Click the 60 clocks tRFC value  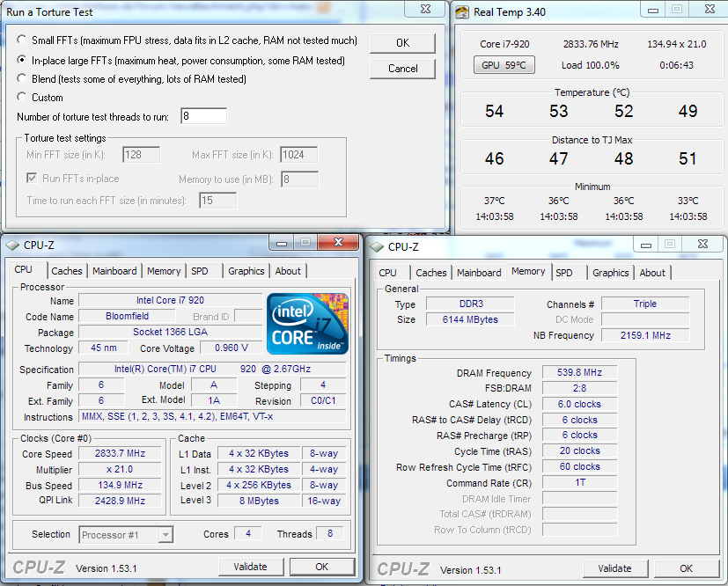[579, 466]
